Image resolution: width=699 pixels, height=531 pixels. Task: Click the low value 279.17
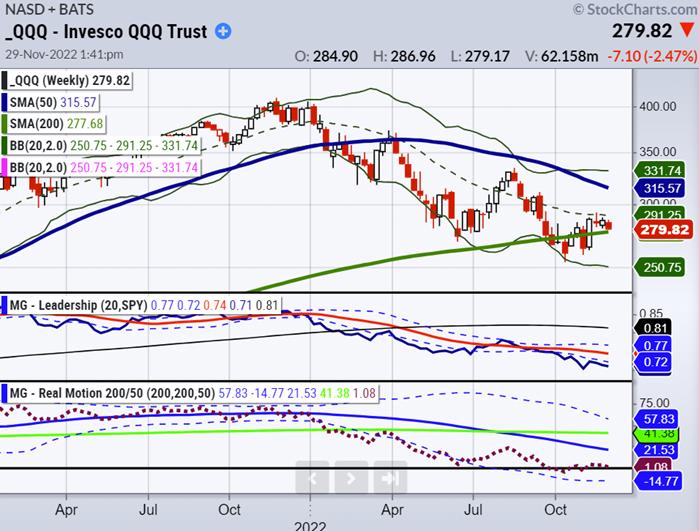pyautogui.click(x=487, y=57)
